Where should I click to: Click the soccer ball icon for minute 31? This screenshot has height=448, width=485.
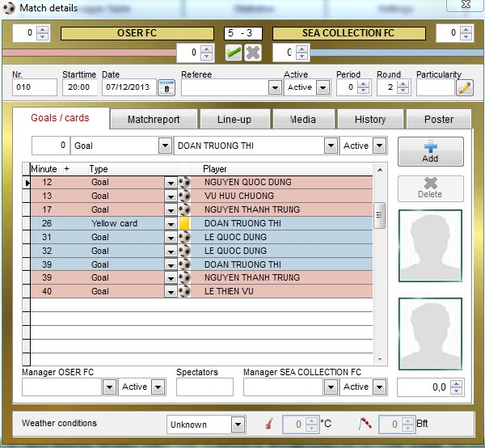pos(184,237)
